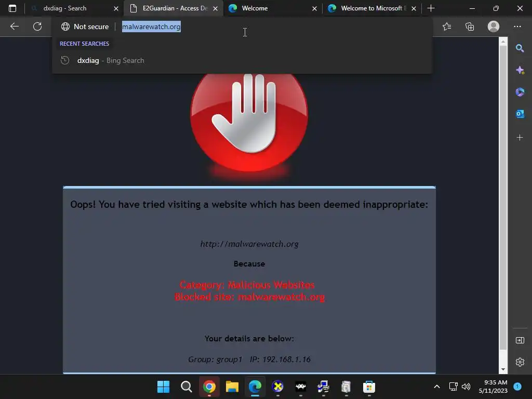Open the notification badge in the tray
The image size is (532, 399).
tap(517, 387)
